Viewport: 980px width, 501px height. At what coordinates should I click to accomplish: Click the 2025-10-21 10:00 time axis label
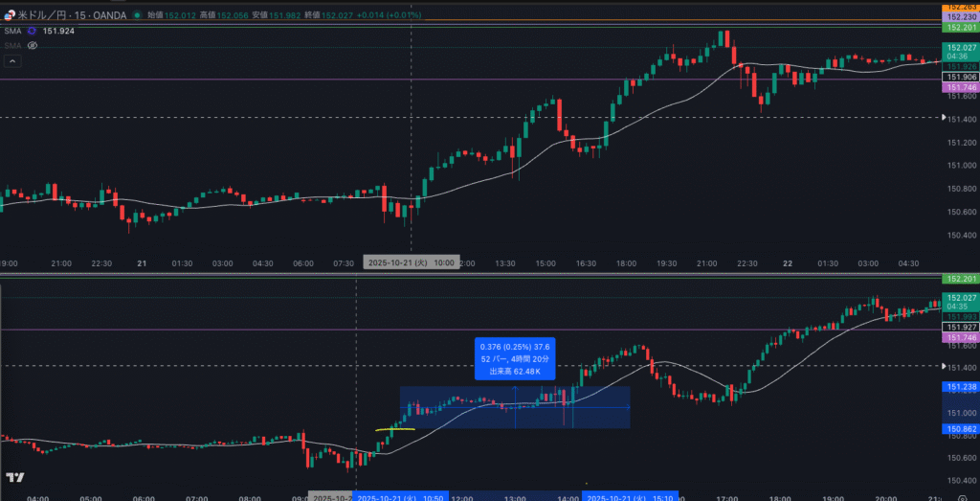click(x=411, y=262)
